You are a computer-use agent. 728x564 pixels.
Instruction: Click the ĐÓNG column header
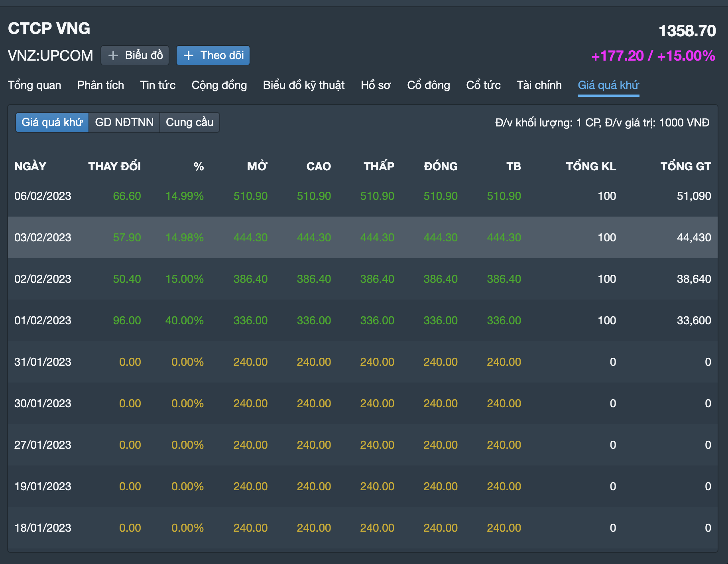(441, 166)
